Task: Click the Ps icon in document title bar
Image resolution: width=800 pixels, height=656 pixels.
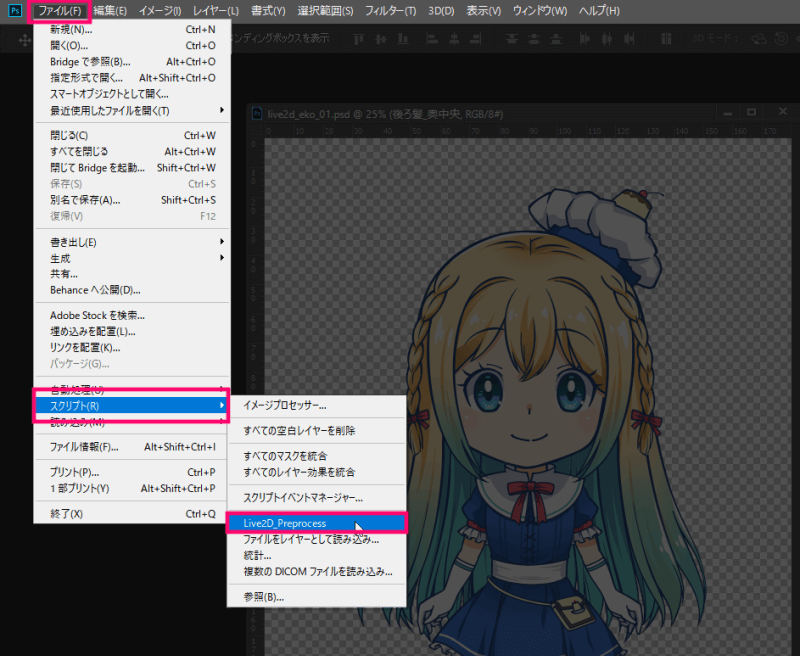Action: click(x=258, y=113)
